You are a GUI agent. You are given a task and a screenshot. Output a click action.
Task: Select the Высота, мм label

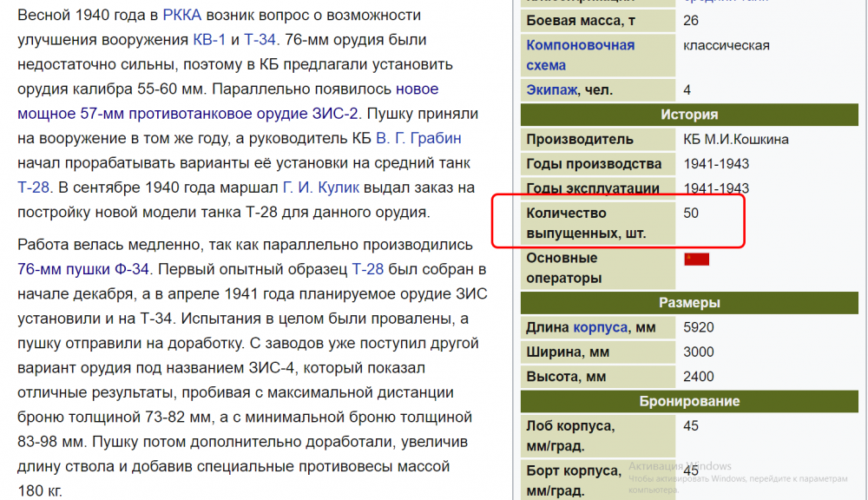[x=566, y=377]
